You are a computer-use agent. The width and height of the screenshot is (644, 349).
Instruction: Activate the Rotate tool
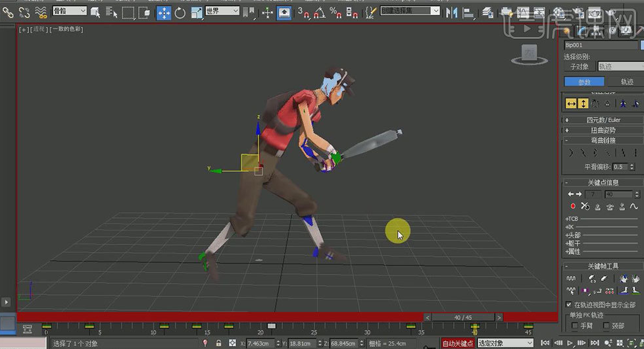pyautogui.click(x=180, y=13)
